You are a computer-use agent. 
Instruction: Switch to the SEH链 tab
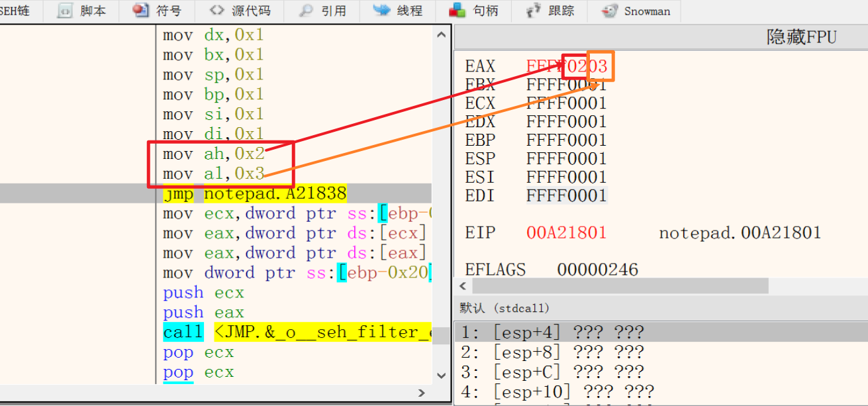15,11
